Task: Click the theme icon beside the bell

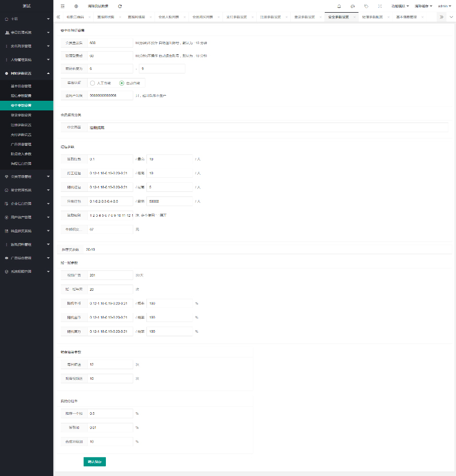Action: [x=353, y=6]
